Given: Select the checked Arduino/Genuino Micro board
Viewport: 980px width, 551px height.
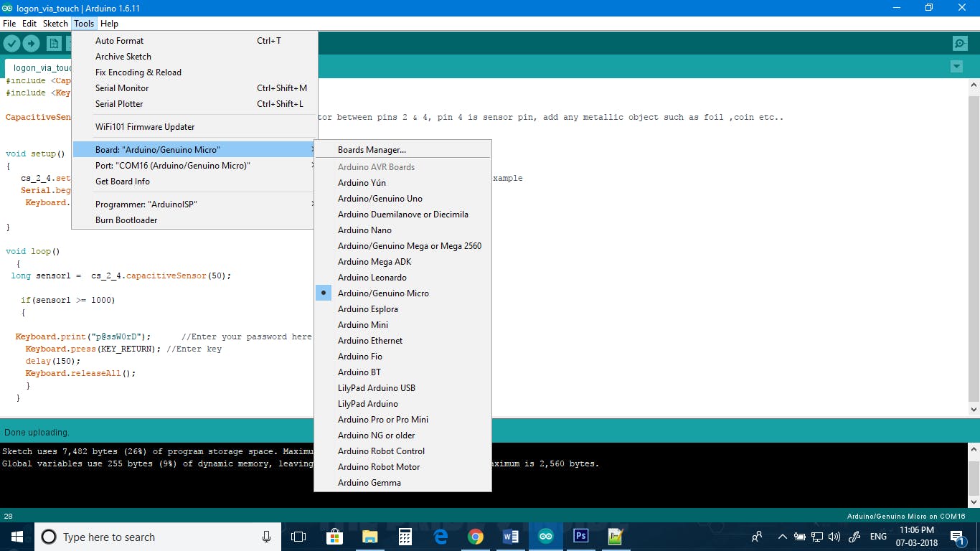Looking at the screenshot, I should point(402,293).
